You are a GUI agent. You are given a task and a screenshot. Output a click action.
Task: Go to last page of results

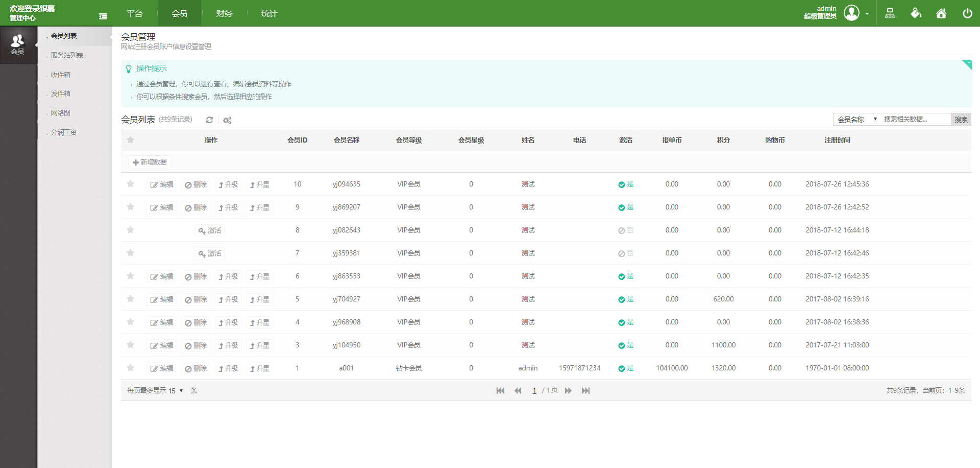[x=585, y=391]
